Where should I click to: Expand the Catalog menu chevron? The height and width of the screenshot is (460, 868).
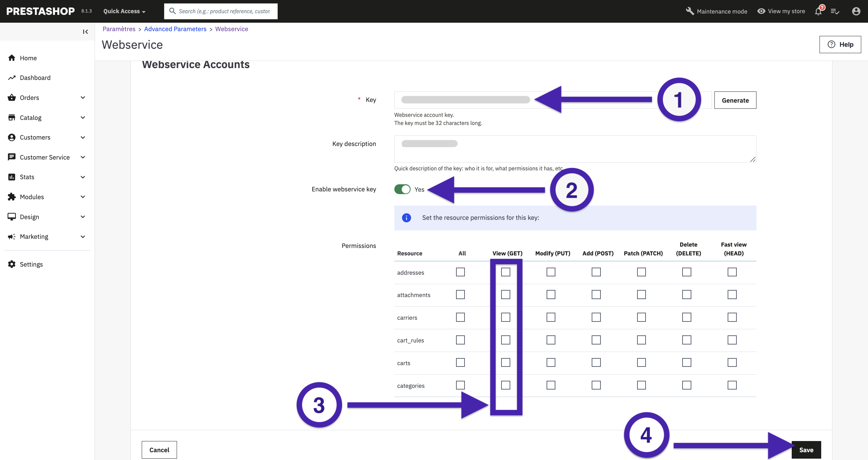83,118
